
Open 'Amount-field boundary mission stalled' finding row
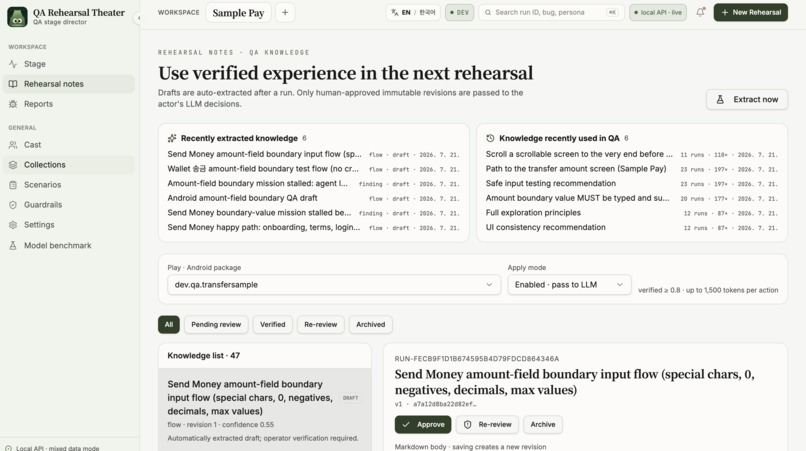tap(314, 183)
